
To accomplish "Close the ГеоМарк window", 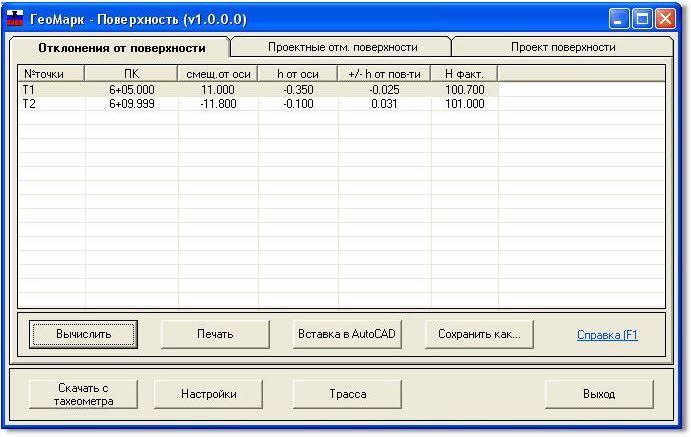I will 665,19.
